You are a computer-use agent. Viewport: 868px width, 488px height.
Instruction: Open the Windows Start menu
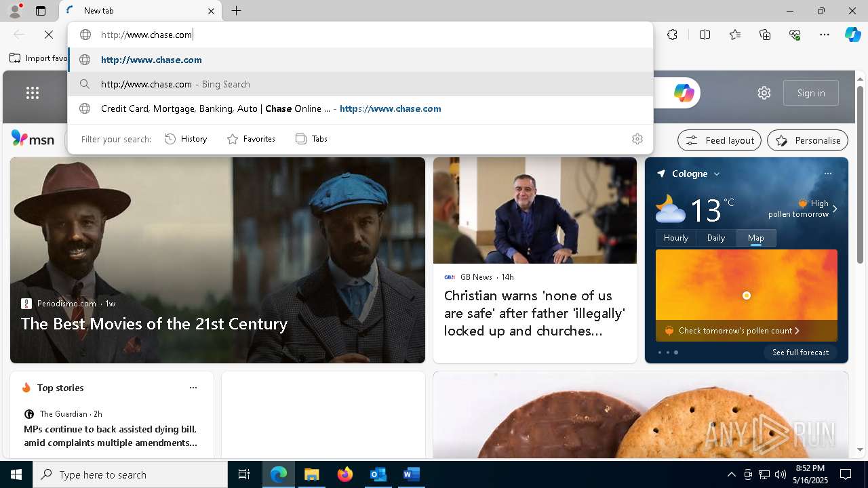click(16, 474)
